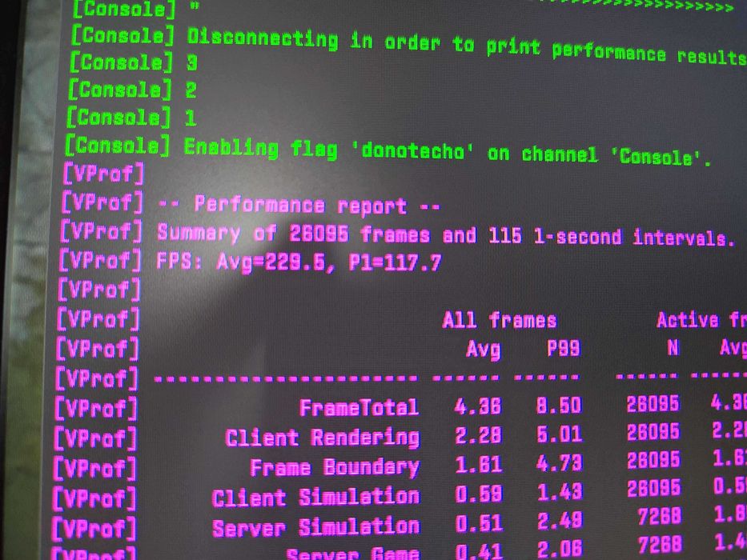This screenshot has width=747, height=560.
Task: Click the '[Console]' tag beside the Disconnecting line
Action: click(123, 36)
